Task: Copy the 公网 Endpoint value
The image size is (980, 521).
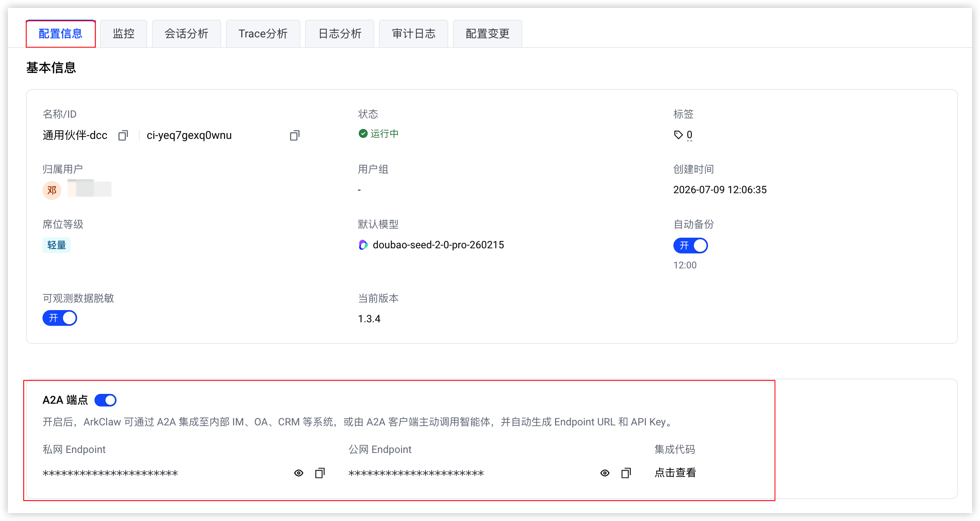Action: pos(626,473)
